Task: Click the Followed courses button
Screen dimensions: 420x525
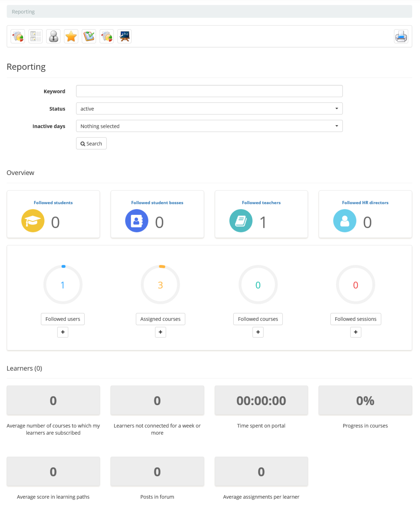Action: pyautogui.click(x=258, y=319)
